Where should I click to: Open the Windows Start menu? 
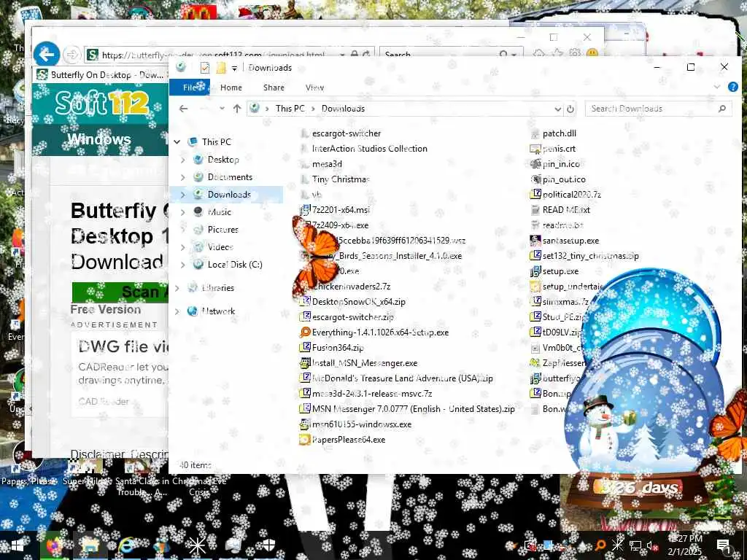tap(18, 545)
